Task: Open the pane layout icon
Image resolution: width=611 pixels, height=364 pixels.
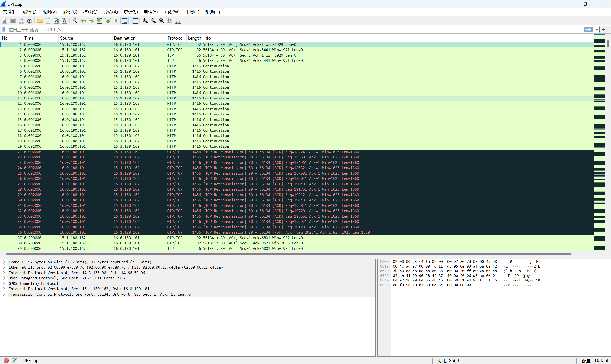Action: click(178, 21)
